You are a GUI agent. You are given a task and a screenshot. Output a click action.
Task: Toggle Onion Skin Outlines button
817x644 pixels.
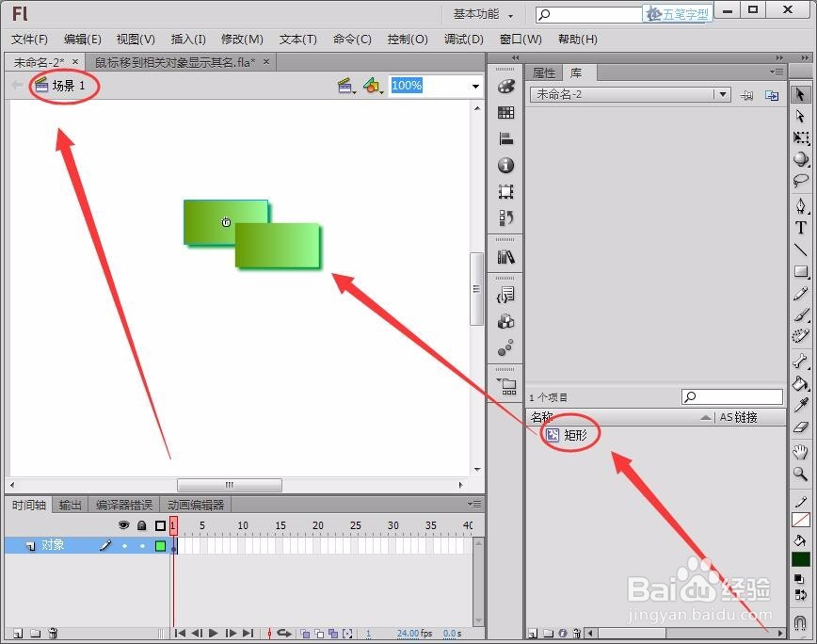point(319,634)
